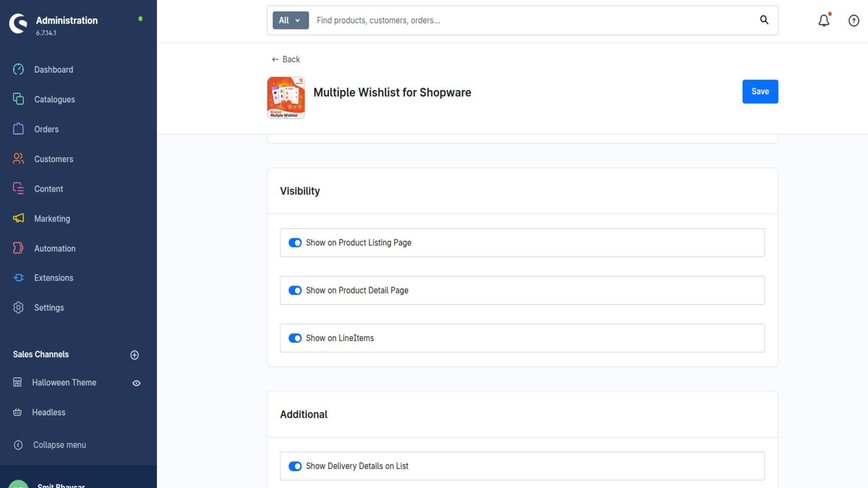Click the Collapse menu arrow icon
Screen dimensions: 868x488
(18, 445)
